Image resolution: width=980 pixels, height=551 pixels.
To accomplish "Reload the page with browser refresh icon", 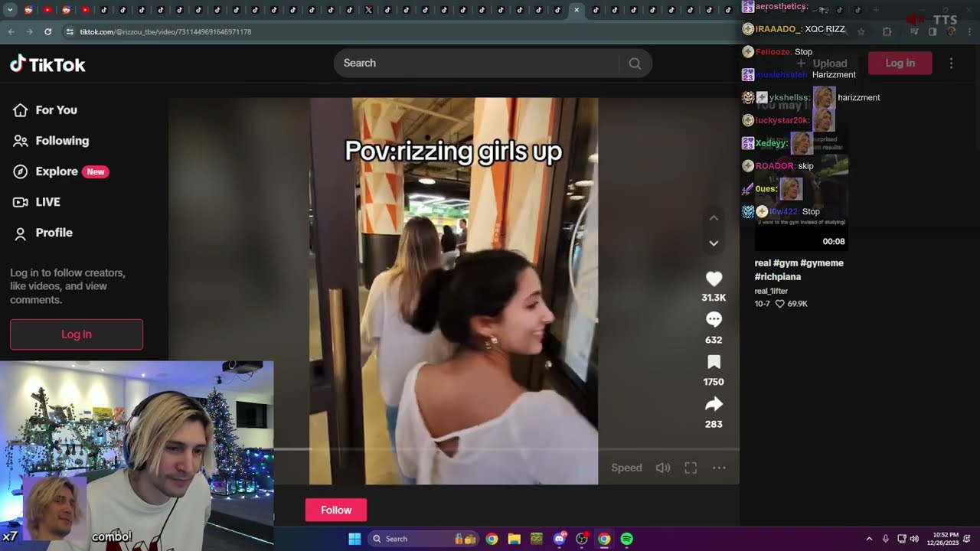I will click(47, 31).
